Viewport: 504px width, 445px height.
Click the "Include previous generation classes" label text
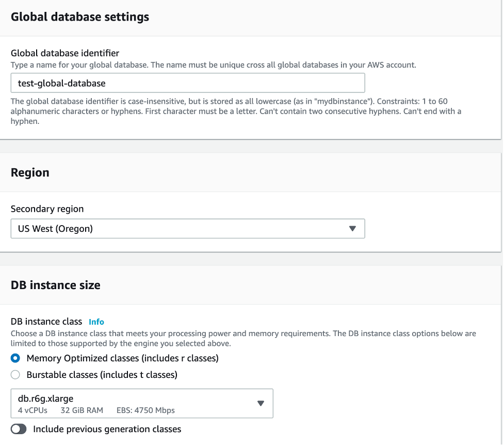(107, 429)
